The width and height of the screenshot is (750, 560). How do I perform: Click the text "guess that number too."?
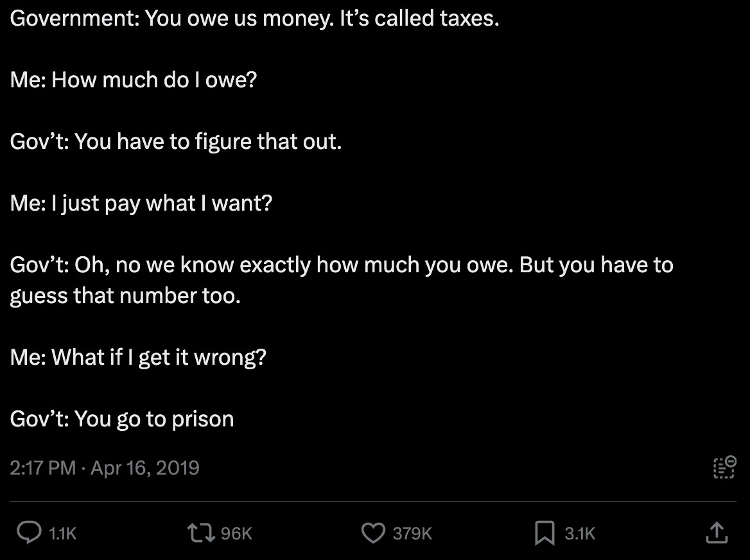[125, 295]
